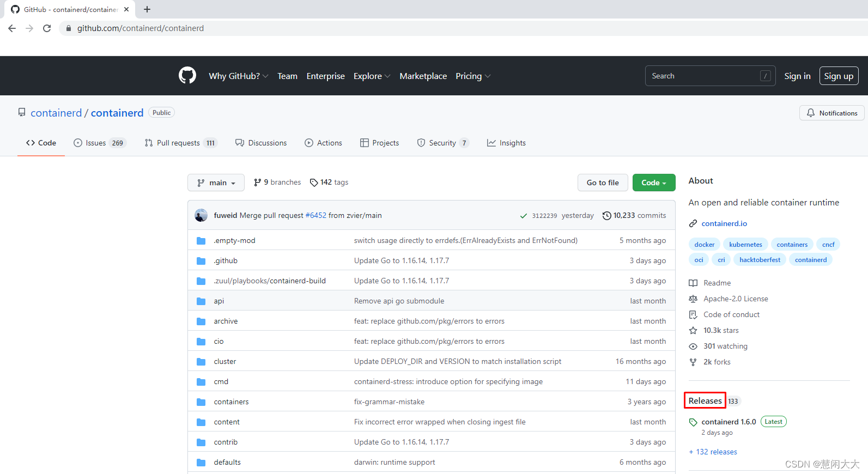Screen dimensions: 868x474
Task: Click the folder icon for .empty-mod
Action: click(201, 240)
